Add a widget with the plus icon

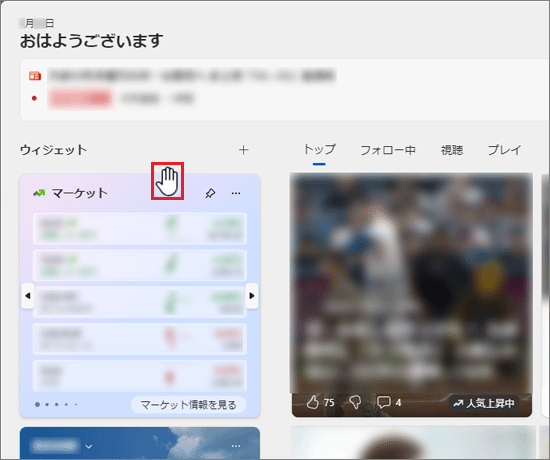[243, 150]
